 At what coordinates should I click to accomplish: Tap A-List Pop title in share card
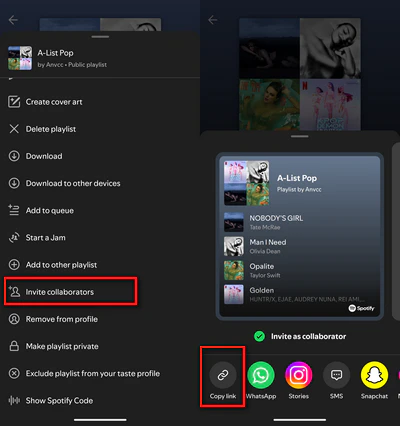[x=297, y=178]
